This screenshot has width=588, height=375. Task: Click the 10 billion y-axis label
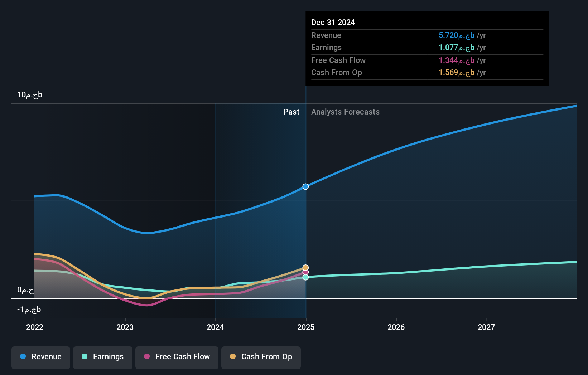tap(30, 95)
